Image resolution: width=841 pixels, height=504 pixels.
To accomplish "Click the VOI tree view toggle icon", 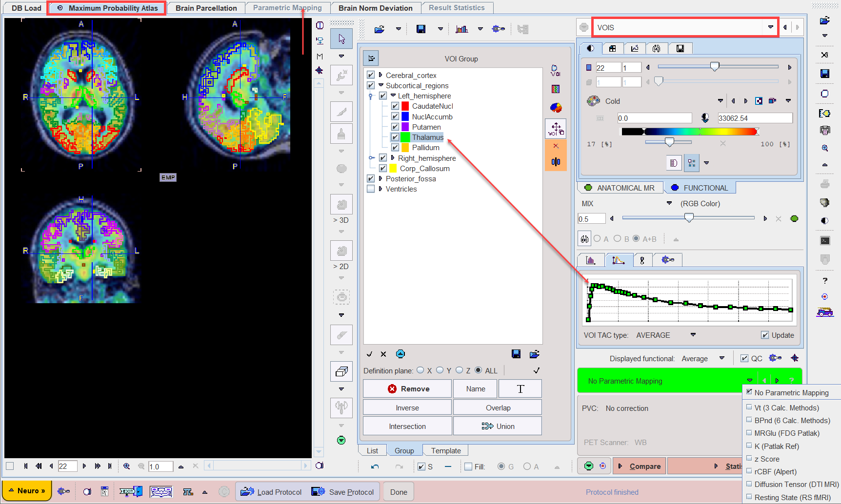I will tap(371, 58).
